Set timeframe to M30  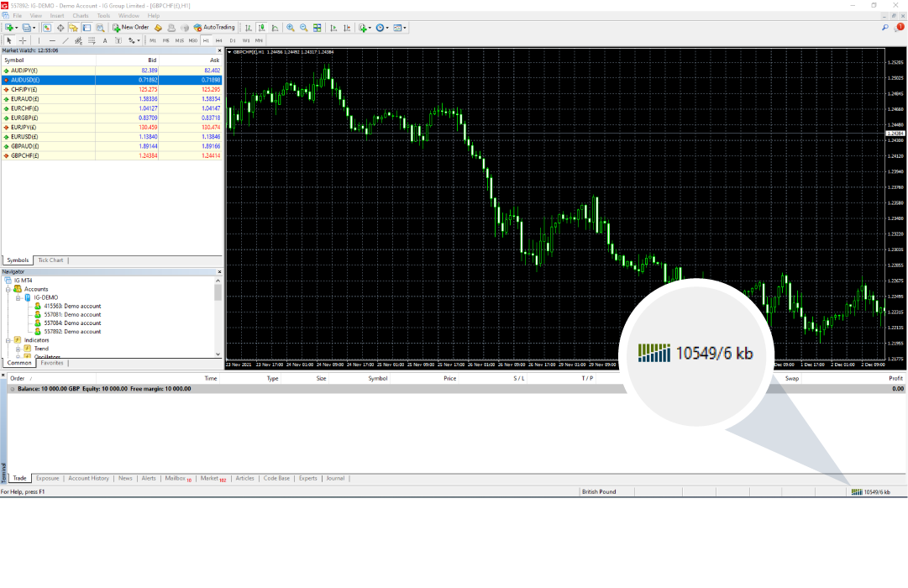pyautogui.click(x=193, y=40)
